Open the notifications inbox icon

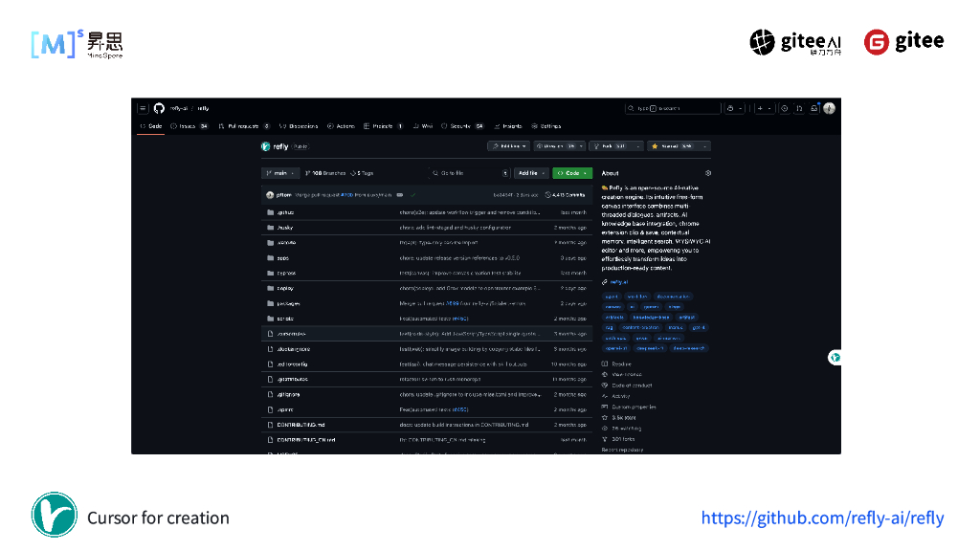(x=814, y=108)
